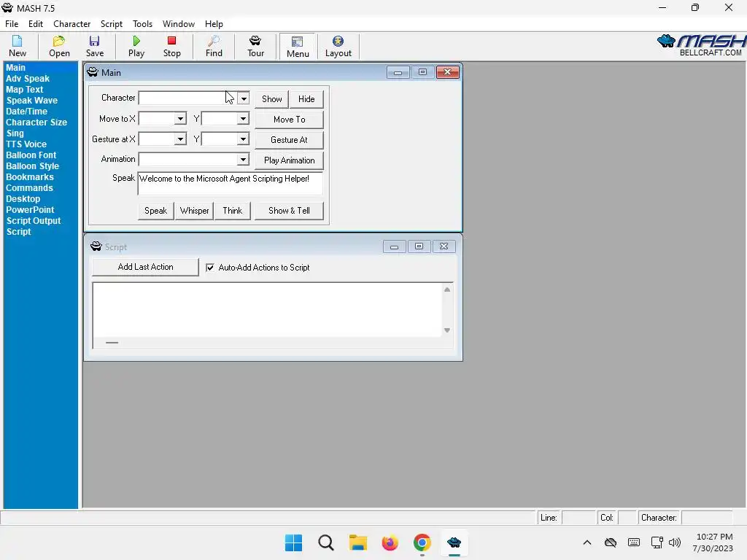Viewport: 747px width, 560px height.
Task: Click the Play Animation button
Action: click(289, 160)
